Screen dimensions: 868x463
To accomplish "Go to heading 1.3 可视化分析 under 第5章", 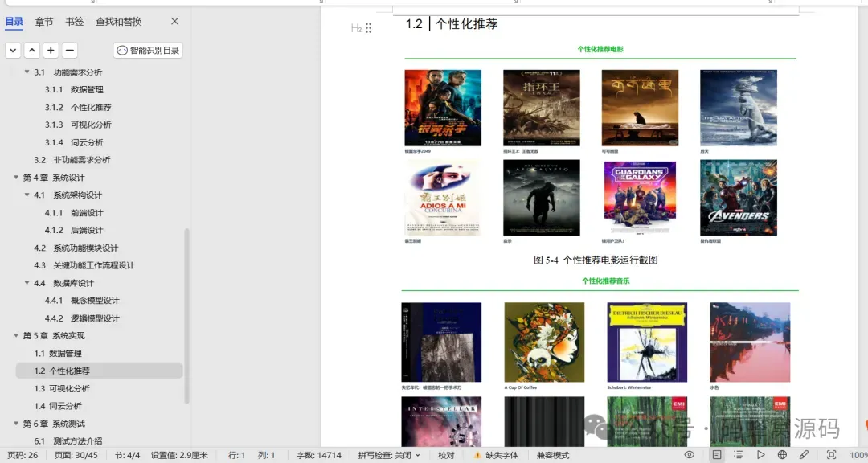I will (61, 389).
